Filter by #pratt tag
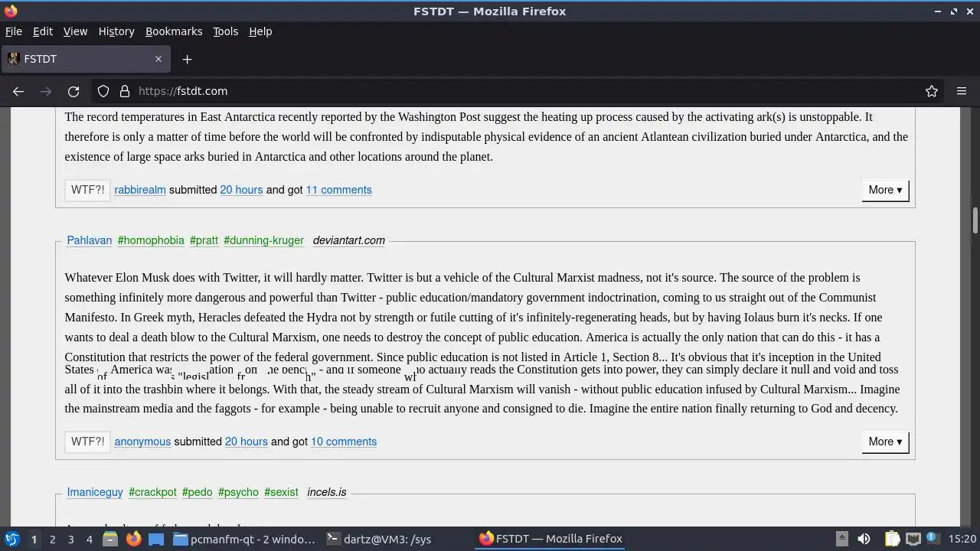Viewport: 980px width, 551px height. click(x=204, y=240)
